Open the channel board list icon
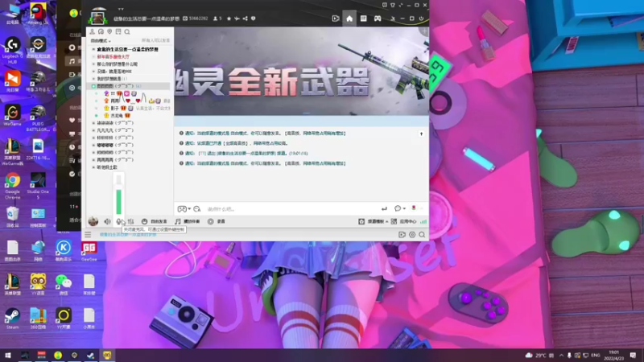Screen dimensions: 644x362 364,19
